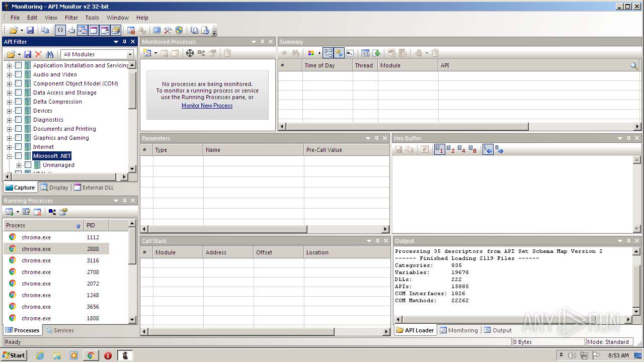Click the shield icon in main toolbar
644x362 pixels.
179,30
